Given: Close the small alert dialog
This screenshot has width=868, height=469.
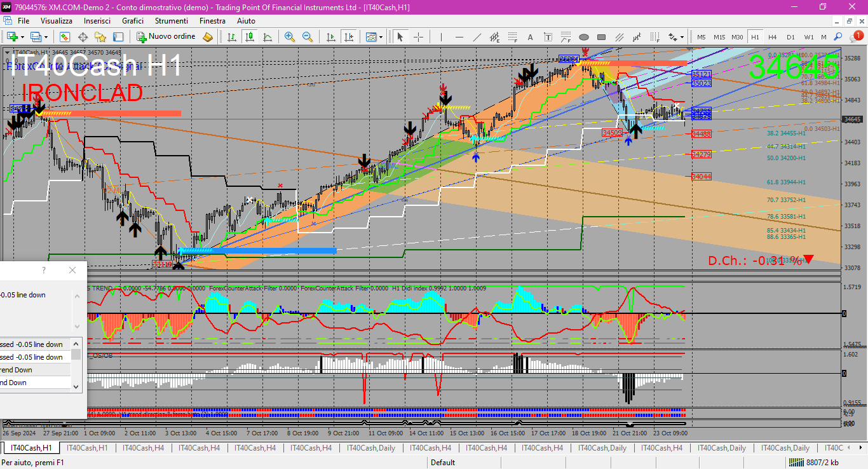Looking at the screenshot, I should (x=72, y=270).
